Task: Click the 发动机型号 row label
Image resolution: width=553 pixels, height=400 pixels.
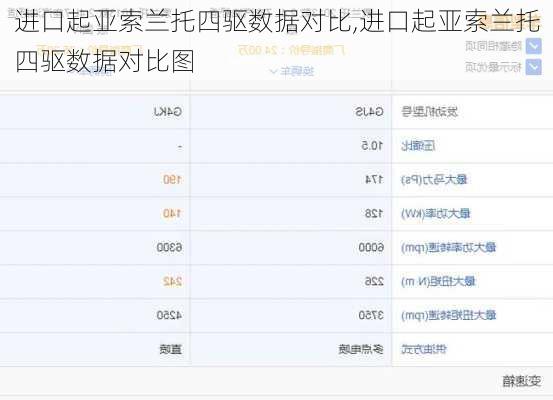Action: tap(430, 112)
